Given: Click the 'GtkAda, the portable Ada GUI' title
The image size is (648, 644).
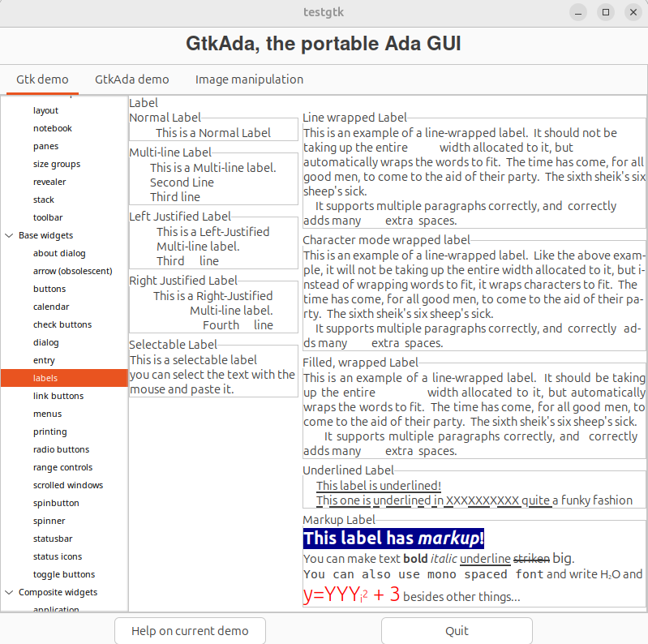Looking at the screenshot, I should point(323,44).
